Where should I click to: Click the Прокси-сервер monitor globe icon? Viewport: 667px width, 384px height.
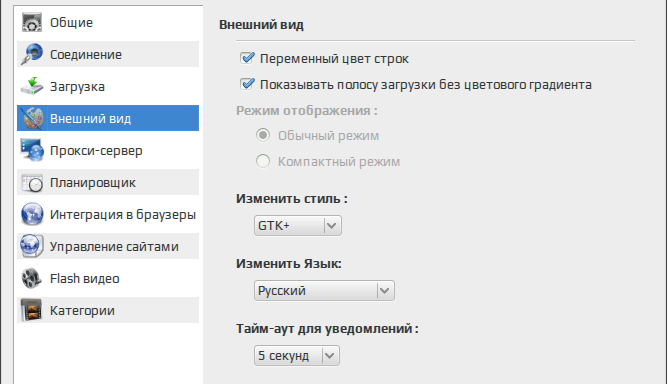pos(32,150)
